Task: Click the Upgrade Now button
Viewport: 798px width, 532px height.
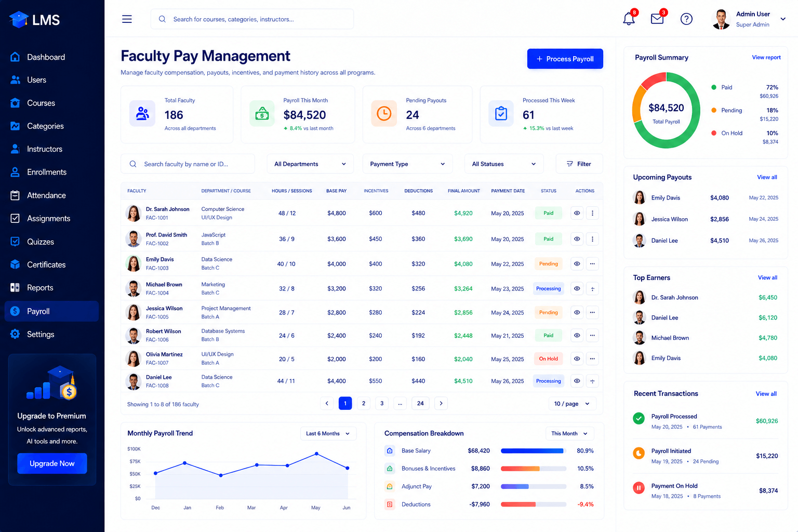Action: click(52, 463)
